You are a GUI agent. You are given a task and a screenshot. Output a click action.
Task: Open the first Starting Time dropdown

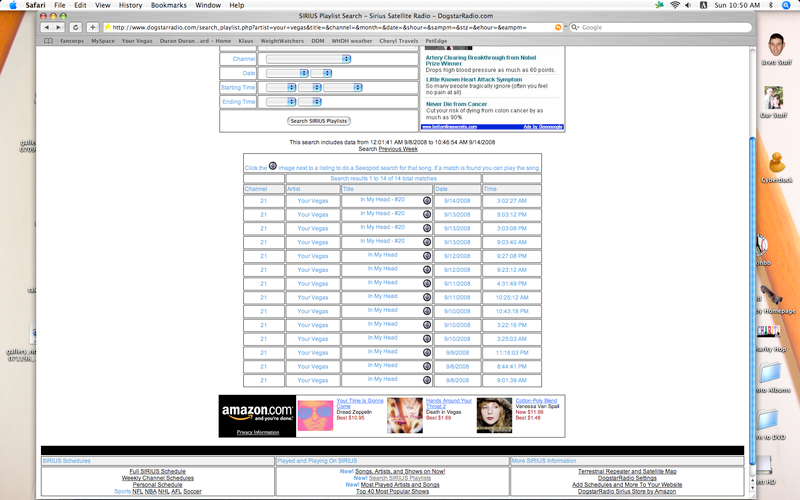click(279, 88)
